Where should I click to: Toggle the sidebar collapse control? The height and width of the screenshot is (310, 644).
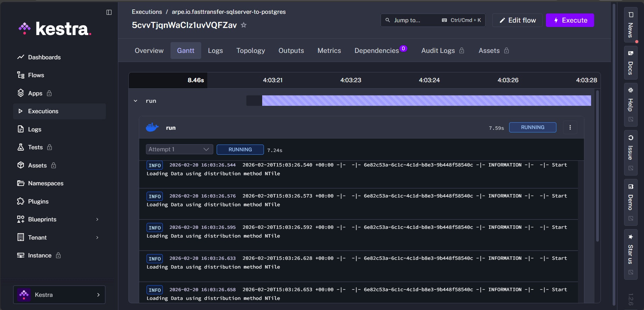(109, 12)
